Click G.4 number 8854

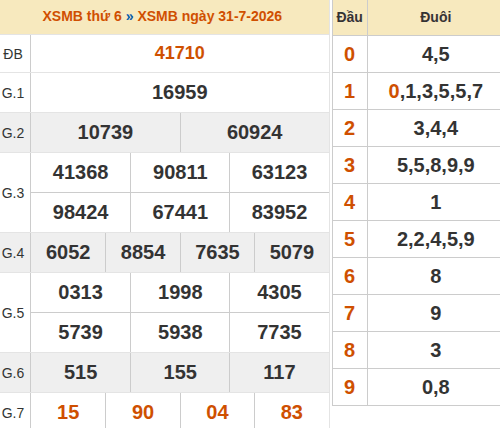(143, 252)
